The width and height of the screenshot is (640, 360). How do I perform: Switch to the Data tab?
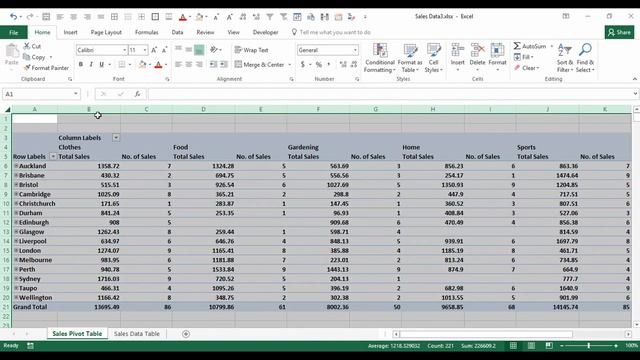(177, 32)
